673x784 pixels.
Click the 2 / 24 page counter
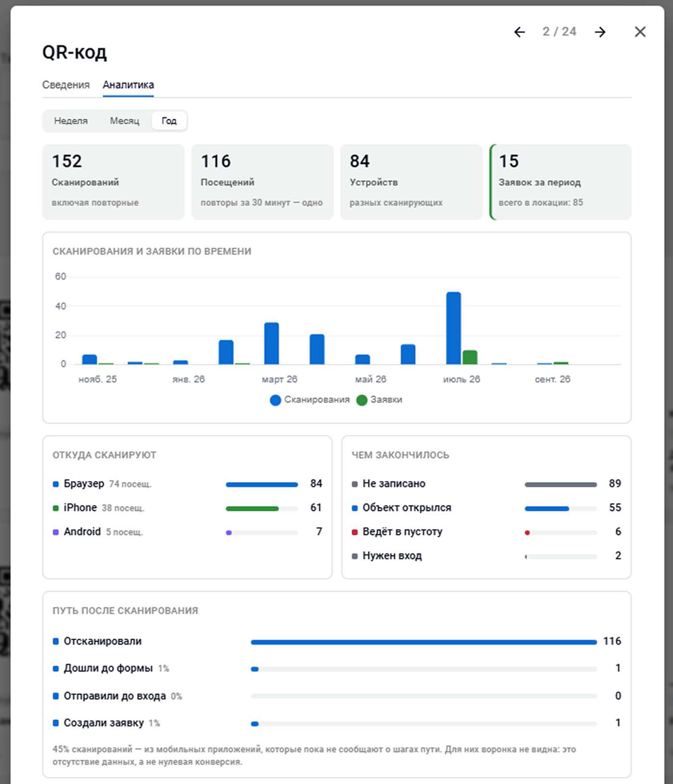click(560, 32)
